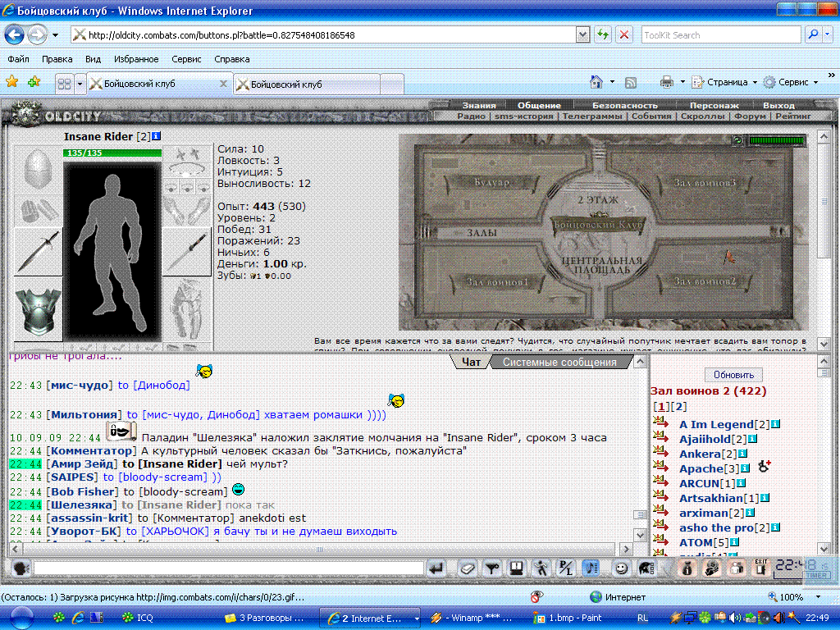Click the info icon beside Insane Rider
Viewport: 840px width, 630px height.
point(156,136)
